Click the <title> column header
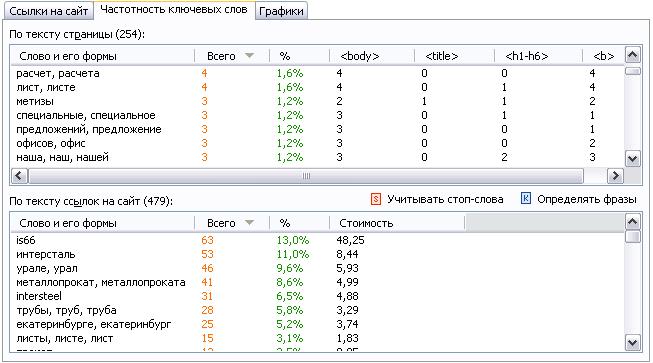Screen dimensions: 653x363 [454, 56]
